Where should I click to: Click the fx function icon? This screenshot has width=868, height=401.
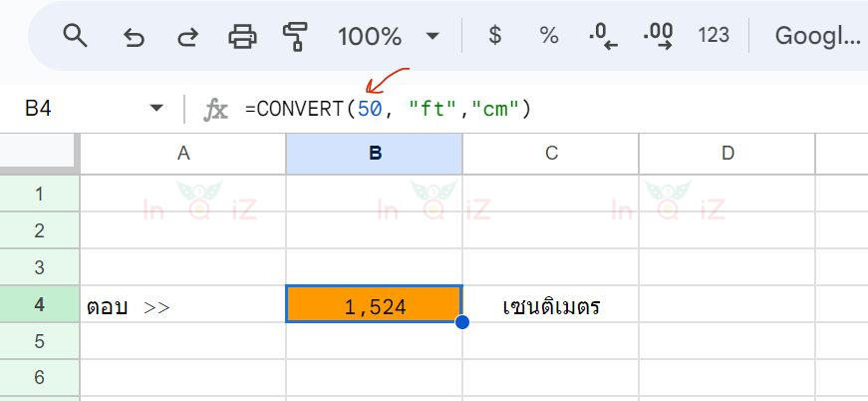pos(215,109)
